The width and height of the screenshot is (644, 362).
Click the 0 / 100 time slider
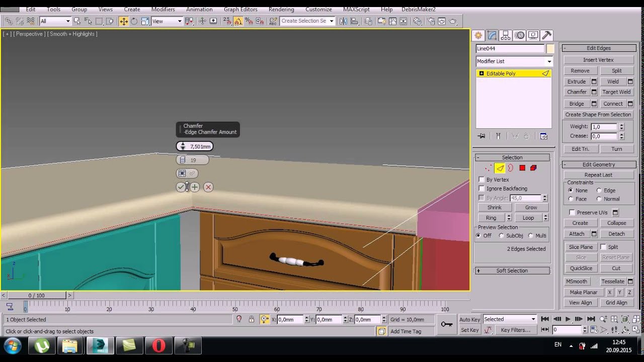(x=36, y=296)
